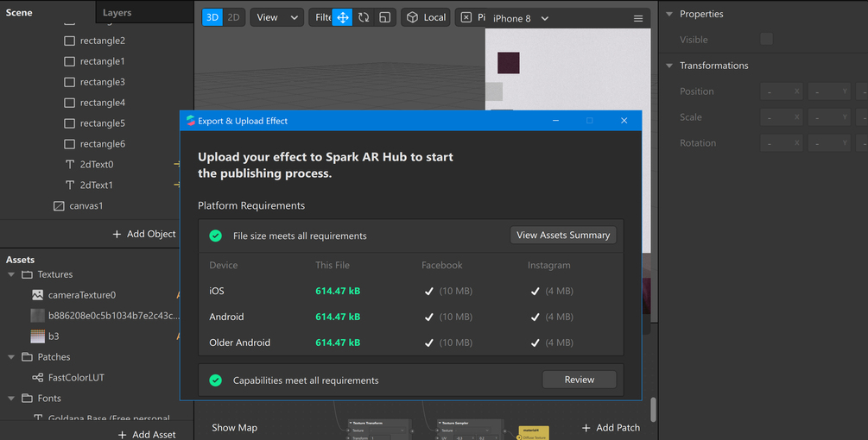Select yellow material4 patch node

tap(534, 433)
